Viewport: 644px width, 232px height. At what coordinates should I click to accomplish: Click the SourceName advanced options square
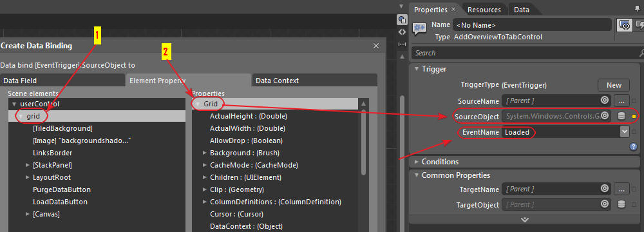pos(634,101)
